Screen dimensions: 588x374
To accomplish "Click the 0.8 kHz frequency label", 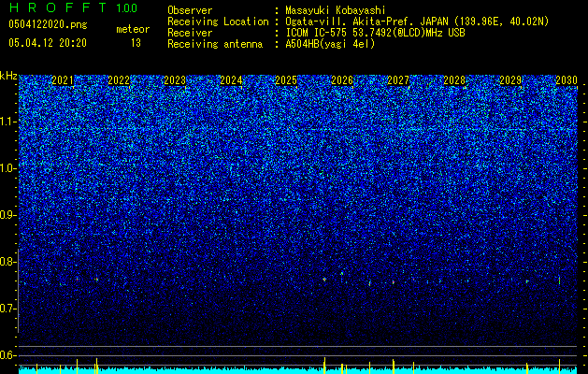I will 7,262.
